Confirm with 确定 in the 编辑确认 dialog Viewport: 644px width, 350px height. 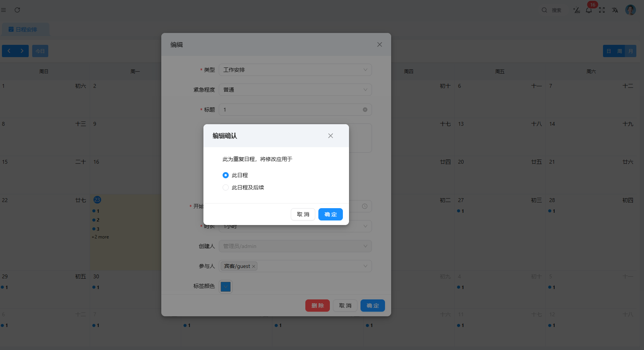tap(331, 214)
